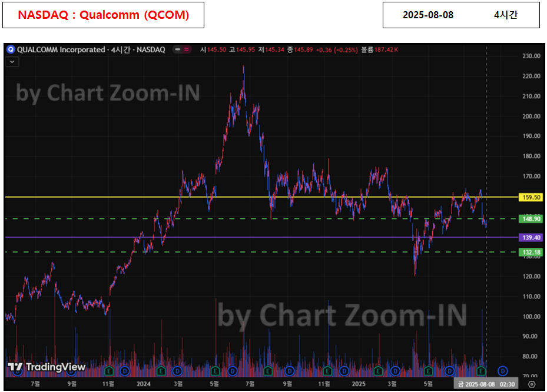The width and height of the screenshot is (547, 392).
Task: Toggle the pink wavy-lines button beside NASDAQ
Action: (x=187, y=49)
